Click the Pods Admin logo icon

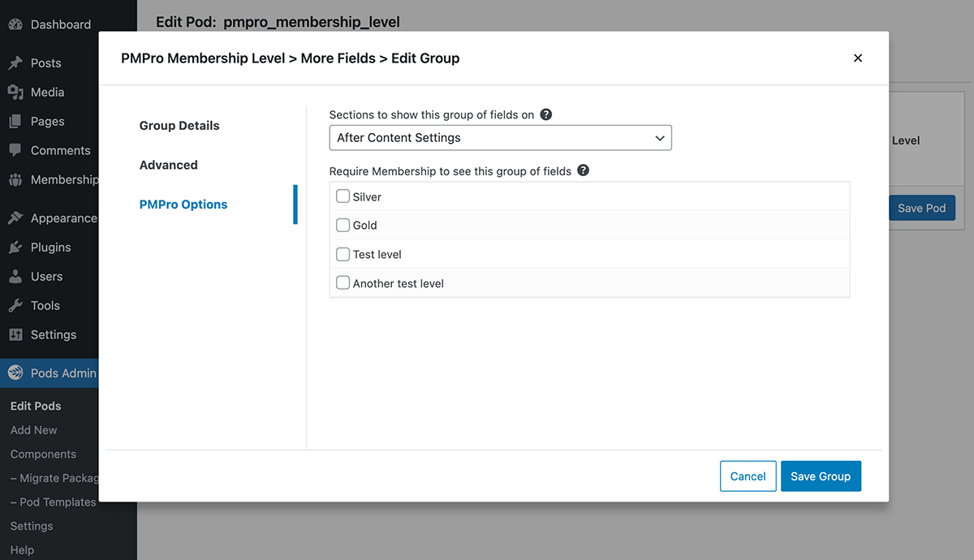[x=15, y=373]
